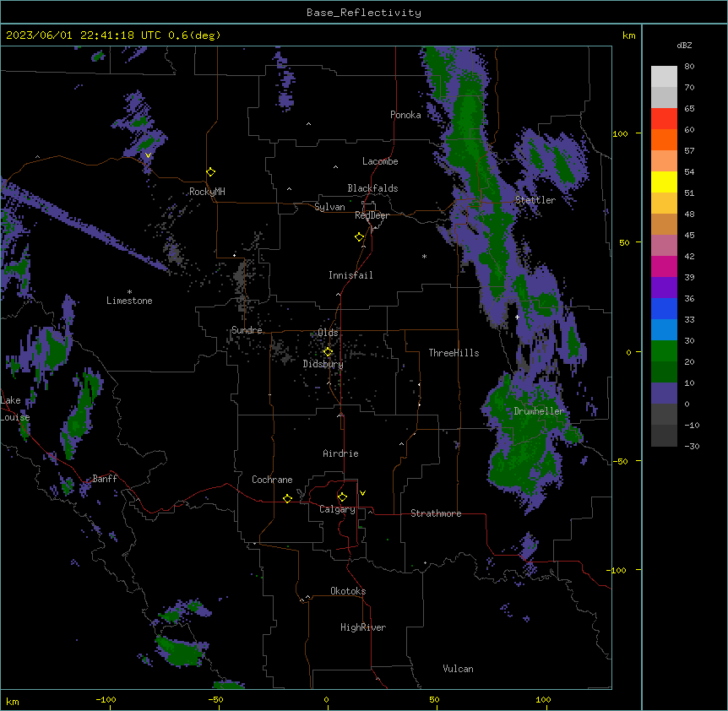
Task: Click the blue 36 dBZ legend swatch
Action: pos(664,308)
